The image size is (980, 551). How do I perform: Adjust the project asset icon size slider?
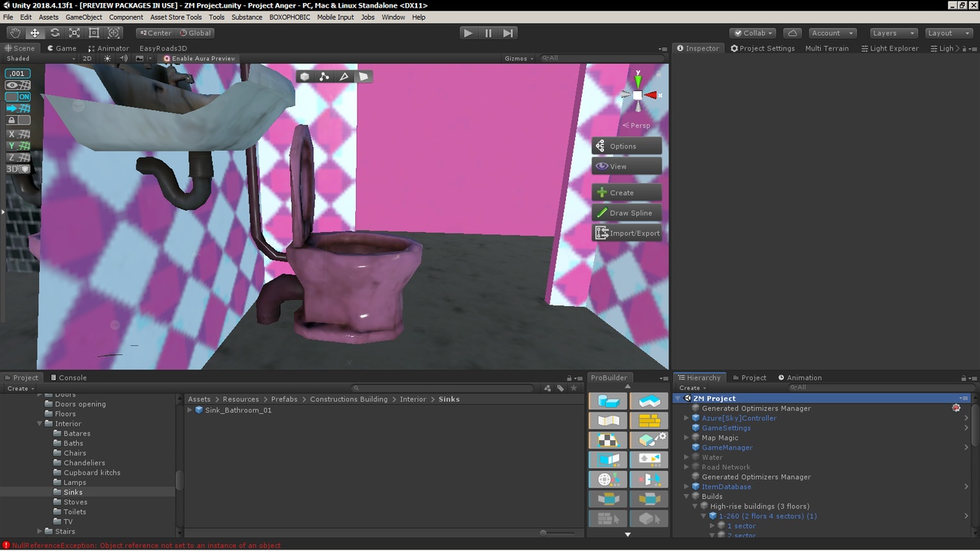[x=543, y=533]
